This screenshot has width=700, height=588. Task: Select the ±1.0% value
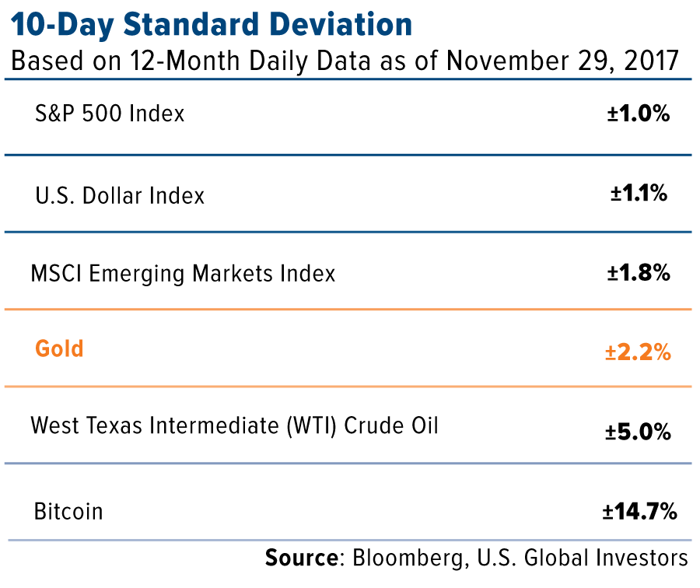(638, 114)
